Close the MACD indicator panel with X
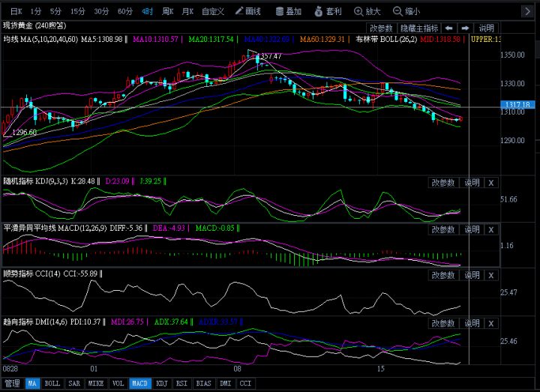Image resolution: width=540 pixels, height=392 pixels. tap(491, 229)
